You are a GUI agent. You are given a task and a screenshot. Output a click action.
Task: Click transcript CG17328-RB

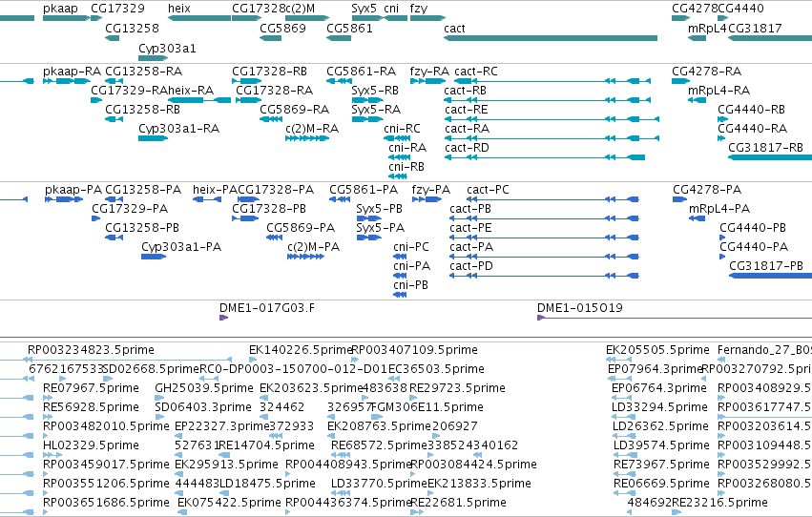click(246, 81)
